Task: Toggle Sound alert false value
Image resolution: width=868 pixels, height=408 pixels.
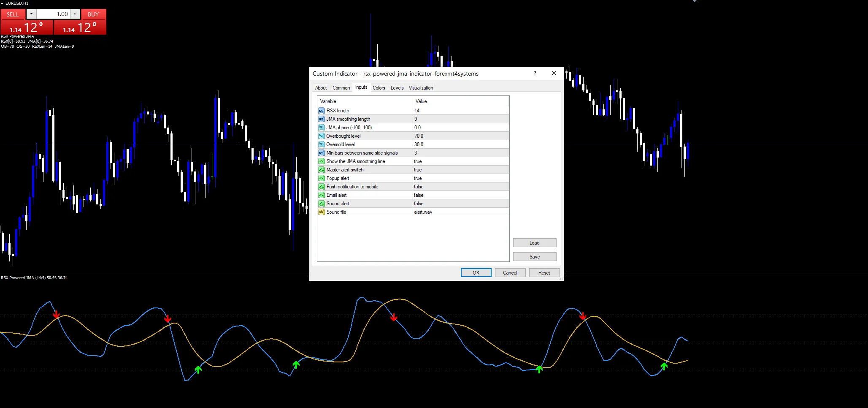Action: [x=461, y=204]
